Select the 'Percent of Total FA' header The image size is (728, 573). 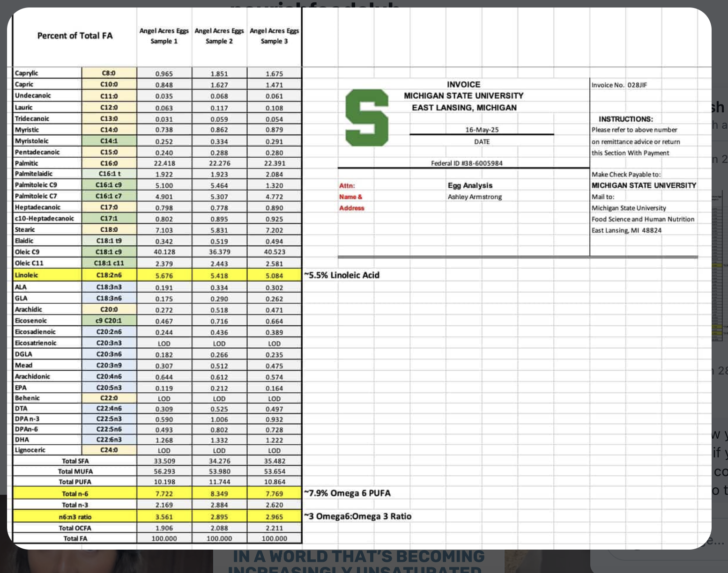[75, 36]
